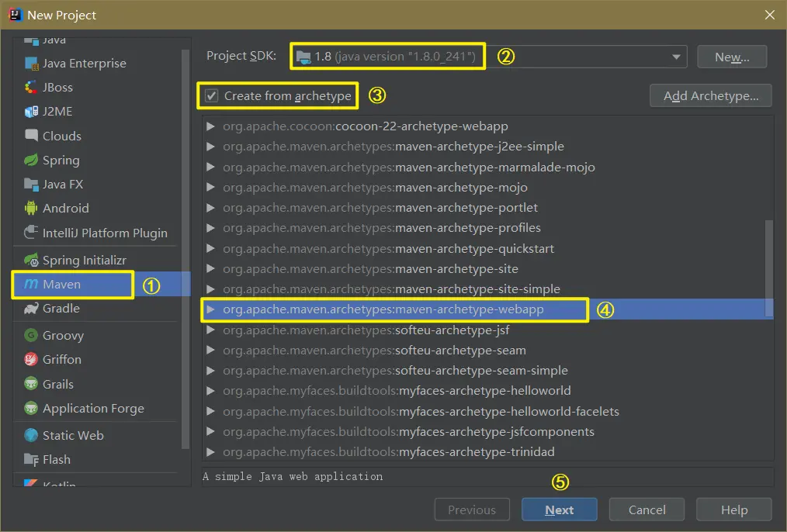787x532 pixels.
Task: Click the Gradle elephant icon
Action: tap(31, 309)
